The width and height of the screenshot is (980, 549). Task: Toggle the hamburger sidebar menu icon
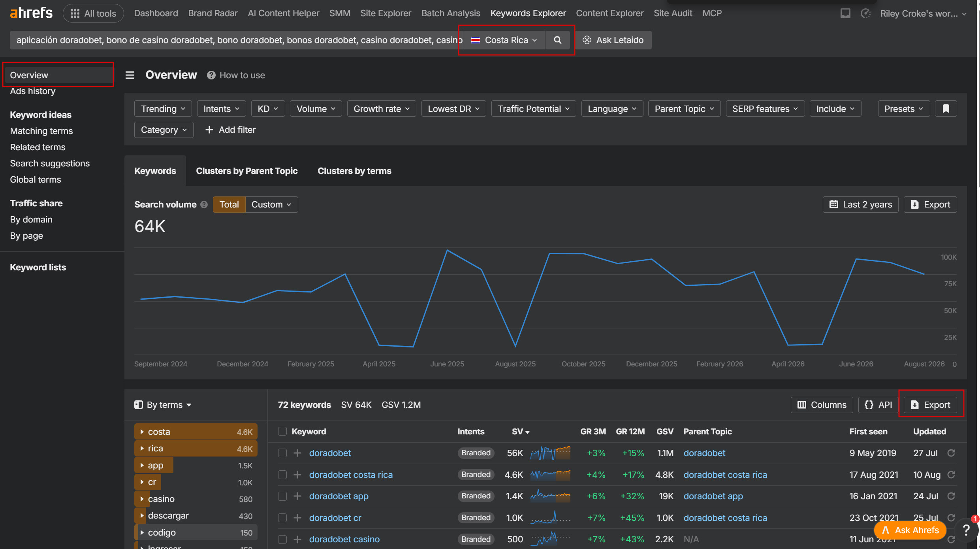(130, 75)
